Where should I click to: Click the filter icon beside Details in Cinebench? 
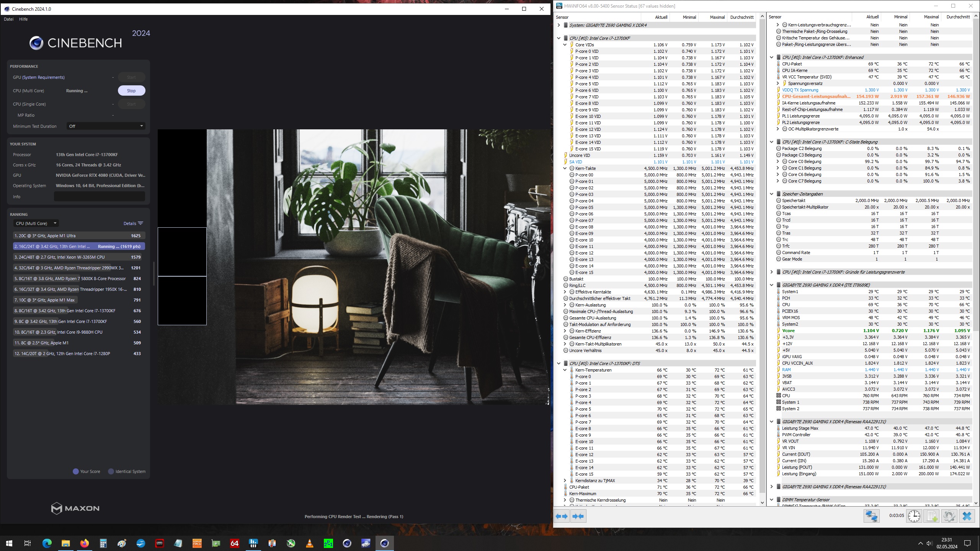[x=140, y=223]
